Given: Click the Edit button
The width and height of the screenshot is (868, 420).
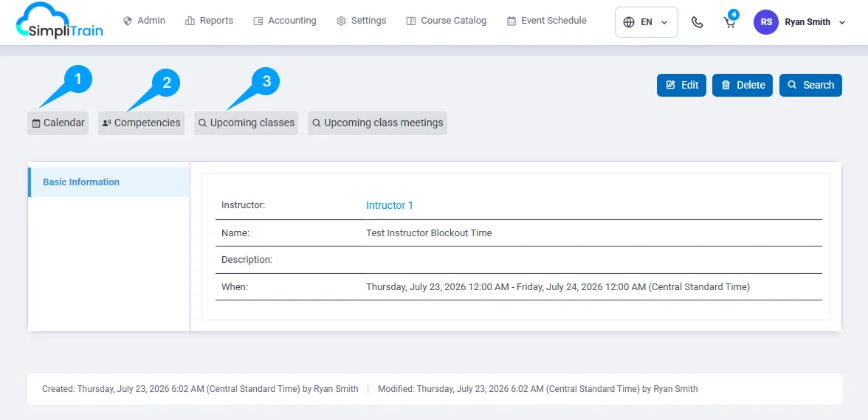Looking at the screenshot, I should (681, 85).
